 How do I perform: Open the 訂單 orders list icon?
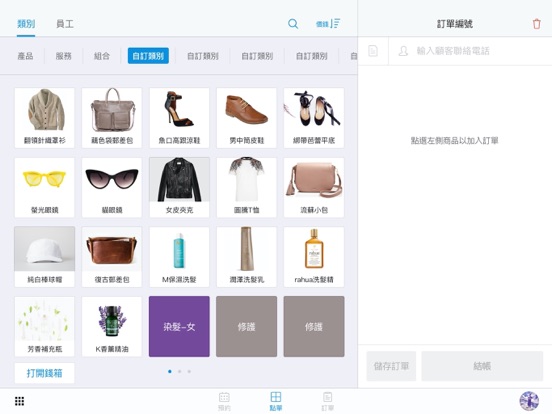(x=327, y=401)
